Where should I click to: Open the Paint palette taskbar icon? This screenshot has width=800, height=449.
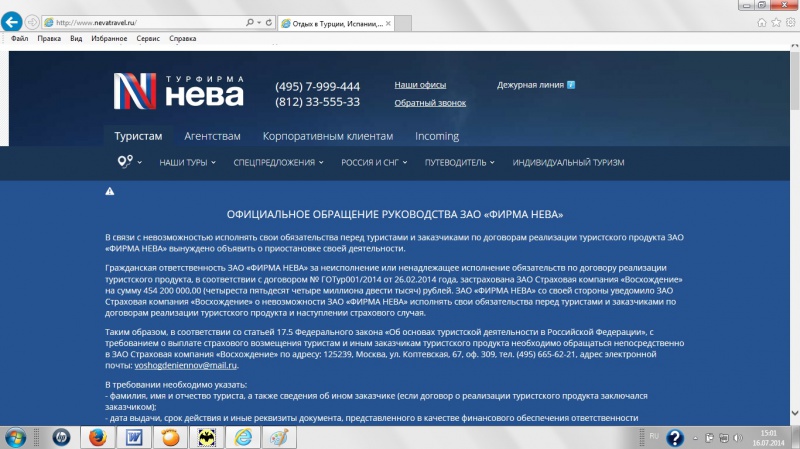[x=280, y=438]
